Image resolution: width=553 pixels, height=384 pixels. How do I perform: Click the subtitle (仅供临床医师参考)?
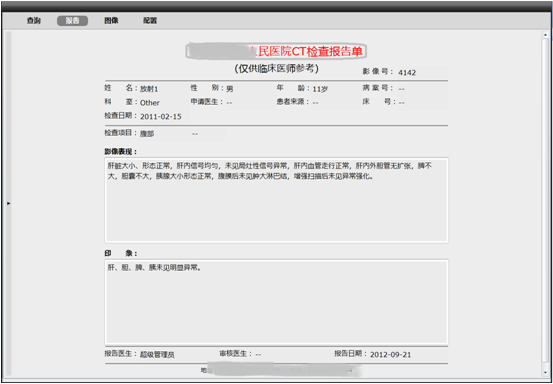click(x=276, y=69)
